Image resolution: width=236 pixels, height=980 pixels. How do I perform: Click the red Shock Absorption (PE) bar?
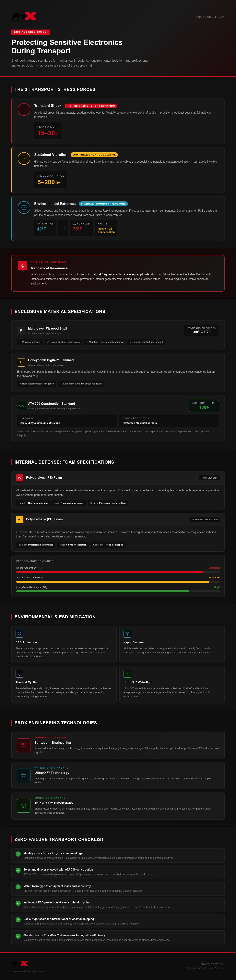pos(110,572)
